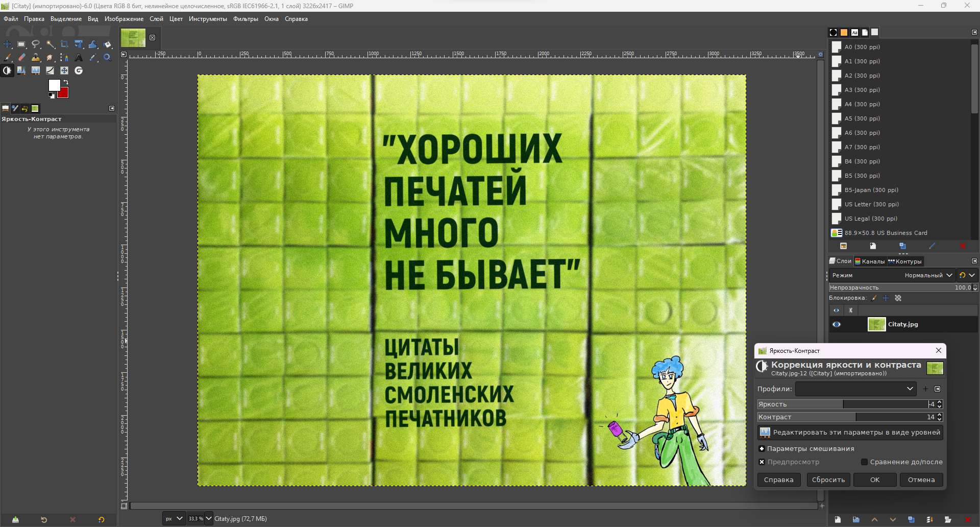
Task: Open the Цвет menu
Action: pyautogui.click(x=176, y=19)
